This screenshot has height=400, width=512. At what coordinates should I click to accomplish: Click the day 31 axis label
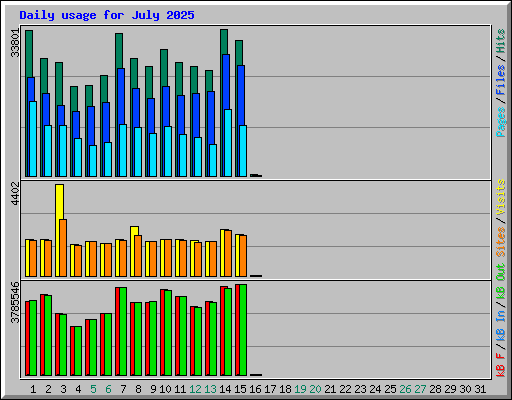coord(480,389)
